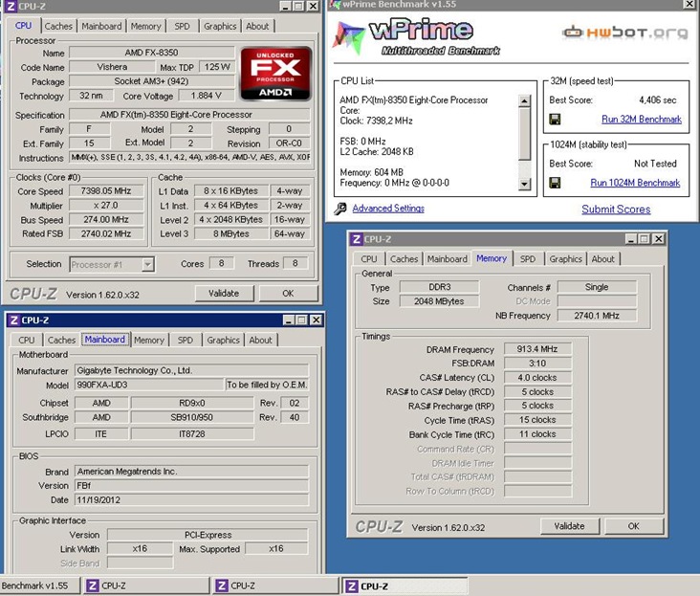The width and height of the screenshot is (700, 596).
Task: Select About tab in the Processor window
Action: [257, 26]
